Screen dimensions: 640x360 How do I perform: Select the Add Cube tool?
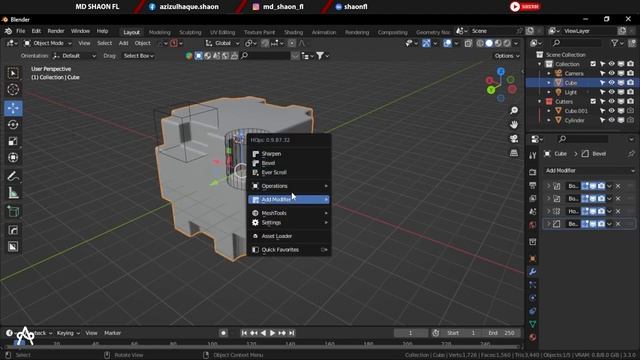pos(13,211)
